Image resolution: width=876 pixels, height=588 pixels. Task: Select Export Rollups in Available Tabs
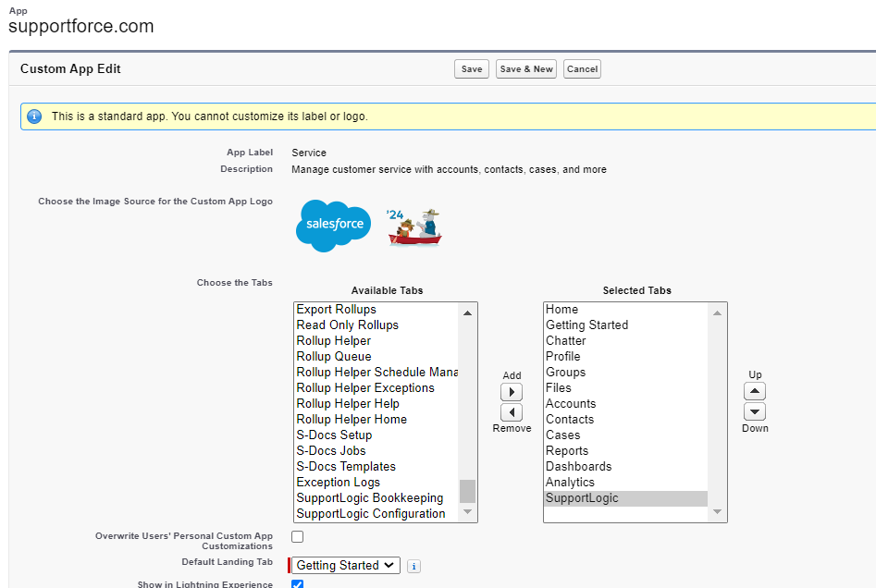(376, 310)
